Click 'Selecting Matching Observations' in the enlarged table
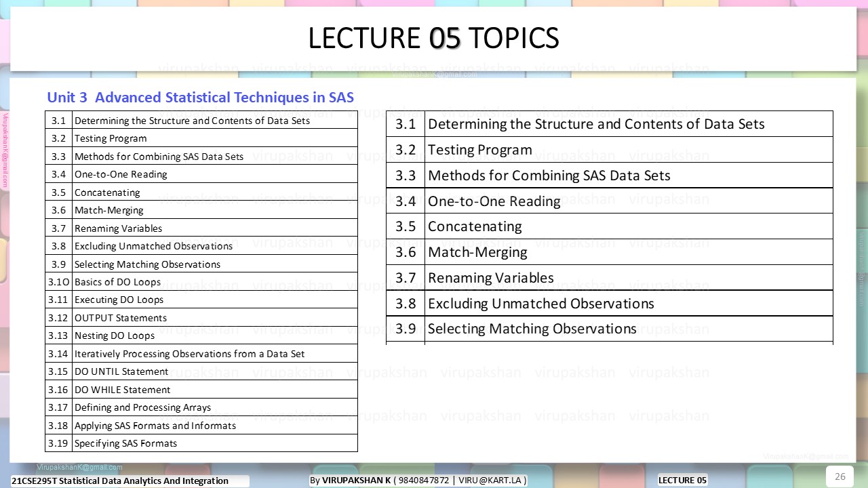This screenshot has width=868, height=488. point(532,329)
